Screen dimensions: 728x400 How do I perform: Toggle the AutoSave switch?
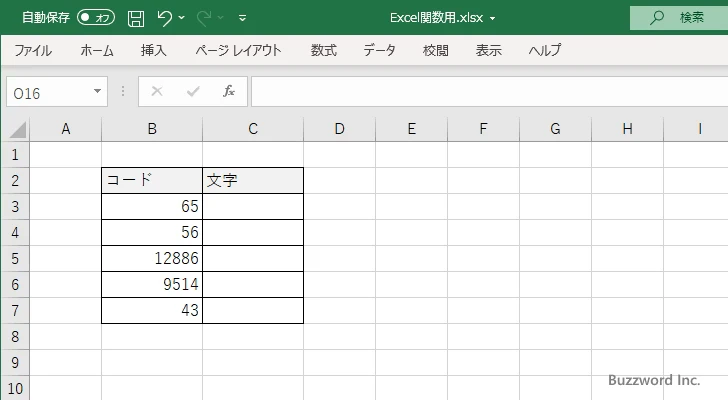click(x=96, y=18)
